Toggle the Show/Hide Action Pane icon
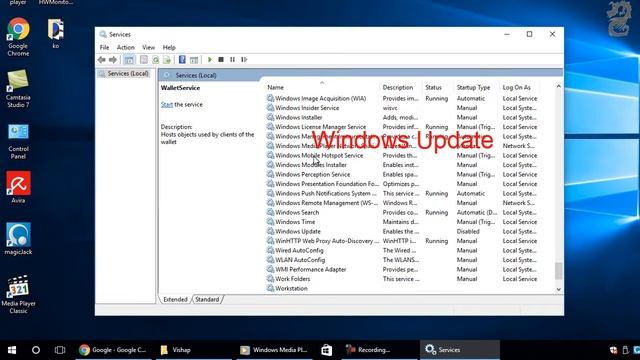 [x=194, y=60]
